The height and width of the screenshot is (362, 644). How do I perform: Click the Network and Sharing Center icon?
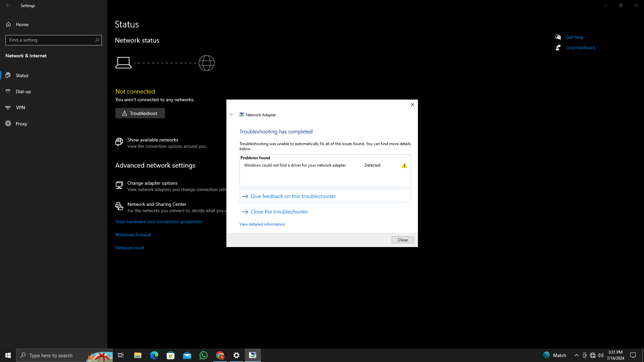pyautogui.click(x=119, y=206)
